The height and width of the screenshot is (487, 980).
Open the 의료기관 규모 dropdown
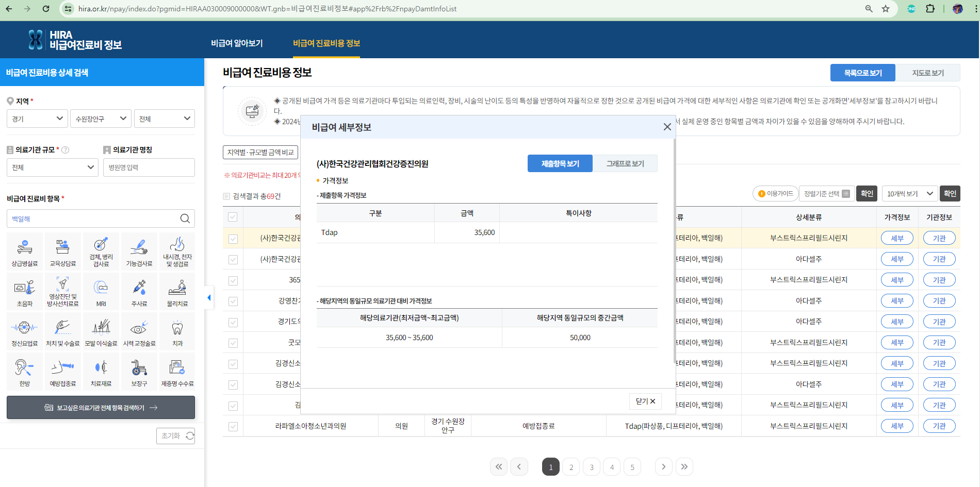pos(53,167)
